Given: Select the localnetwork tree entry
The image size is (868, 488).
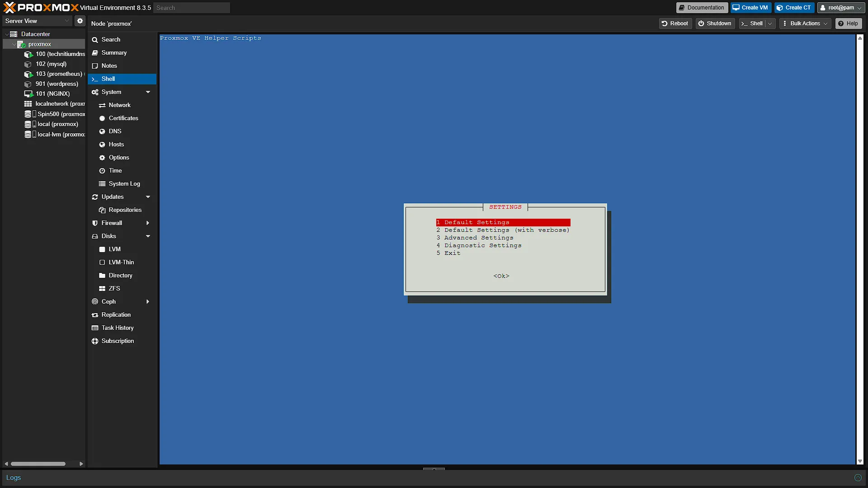Looking at the screenshot, I should (54, 103).
